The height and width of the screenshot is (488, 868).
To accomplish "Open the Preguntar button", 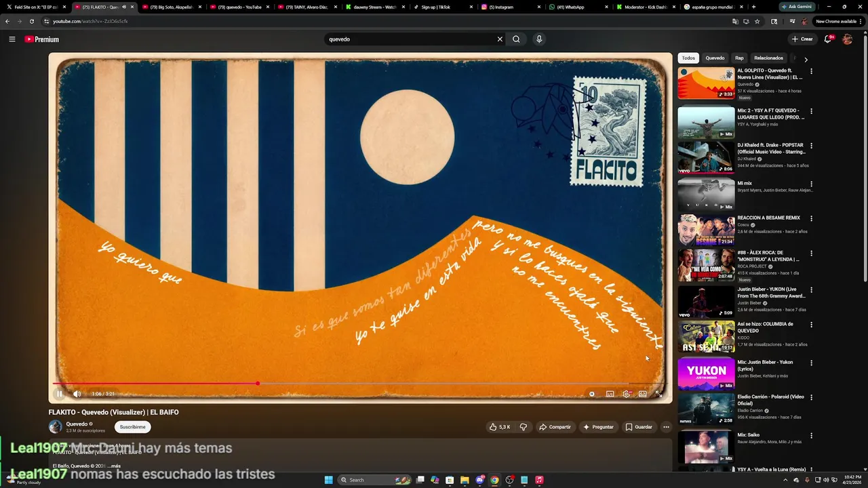I will [x=598, y=427].
